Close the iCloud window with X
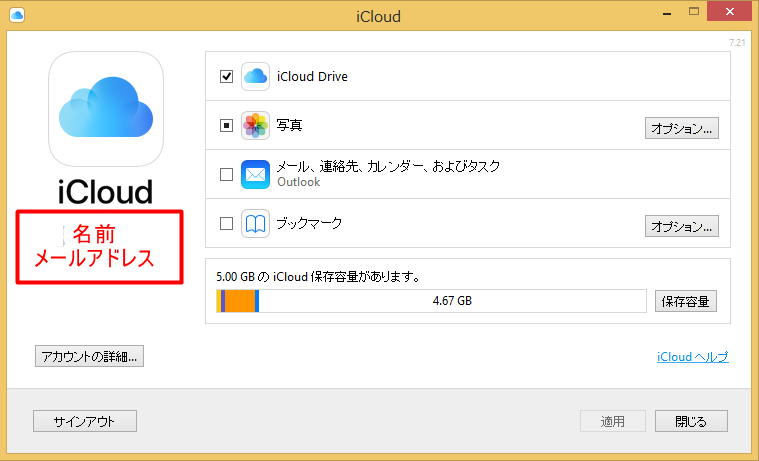Viewport: 759px width, 461px height. point(730,12)
